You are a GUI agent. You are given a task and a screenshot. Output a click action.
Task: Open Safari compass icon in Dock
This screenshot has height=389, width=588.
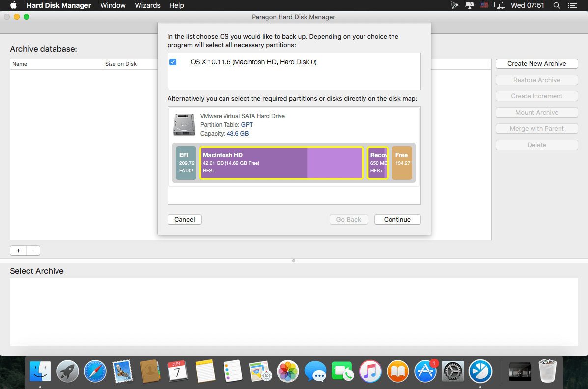click(95, 371)
